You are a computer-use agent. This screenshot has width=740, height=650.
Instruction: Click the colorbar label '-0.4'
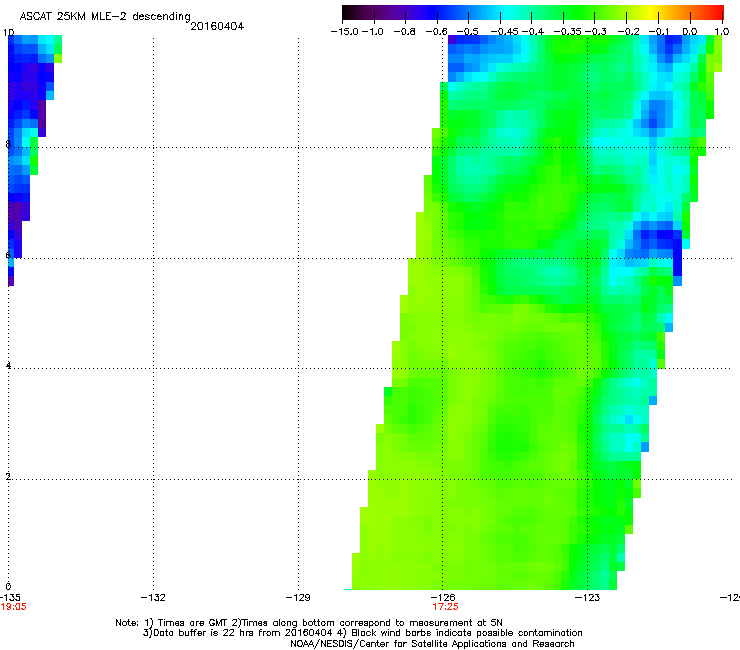(532, 32)
